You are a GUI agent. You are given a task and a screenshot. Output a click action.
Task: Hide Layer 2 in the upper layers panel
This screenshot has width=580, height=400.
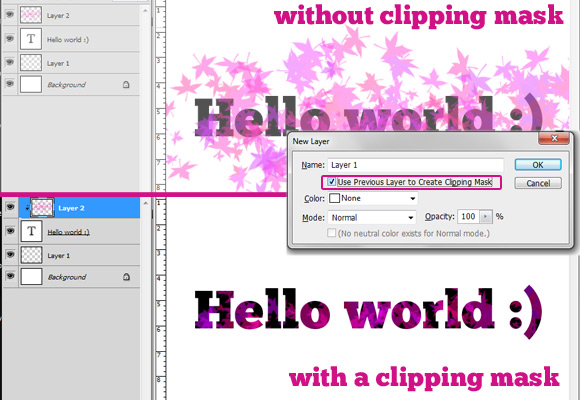tap(10, 14)
